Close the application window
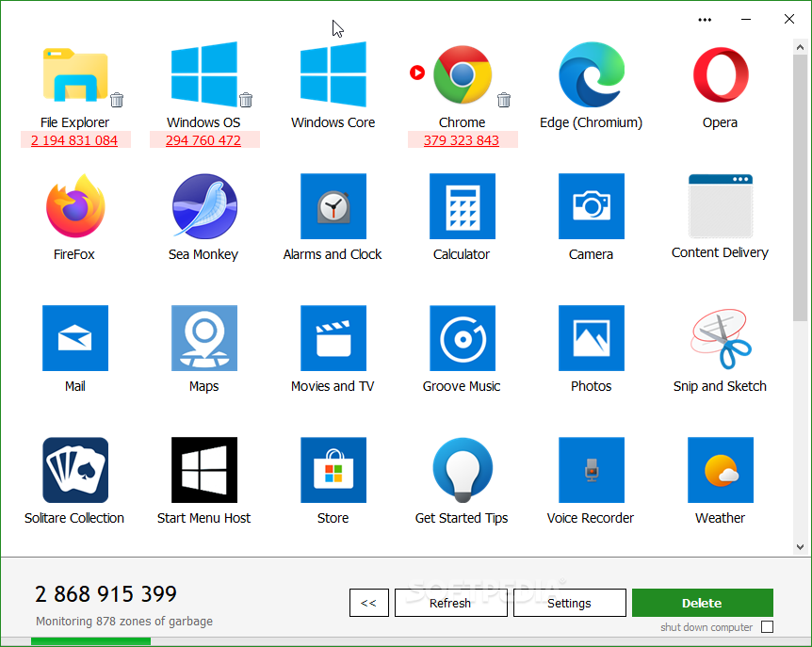812x647 pixels. pos(789,20)
